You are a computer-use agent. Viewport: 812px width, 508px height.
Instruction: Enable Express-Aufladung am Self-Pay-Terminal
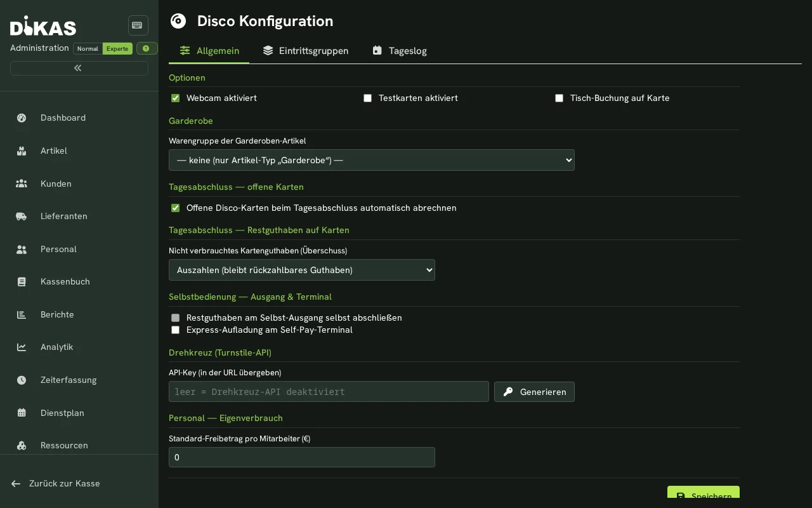coord(176,330)
